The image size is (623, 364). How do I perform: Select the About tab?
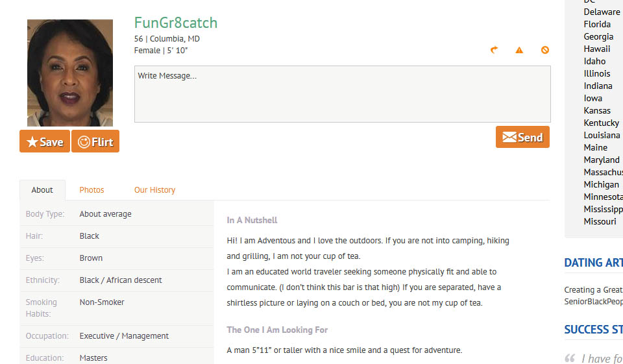pos(42,190)
